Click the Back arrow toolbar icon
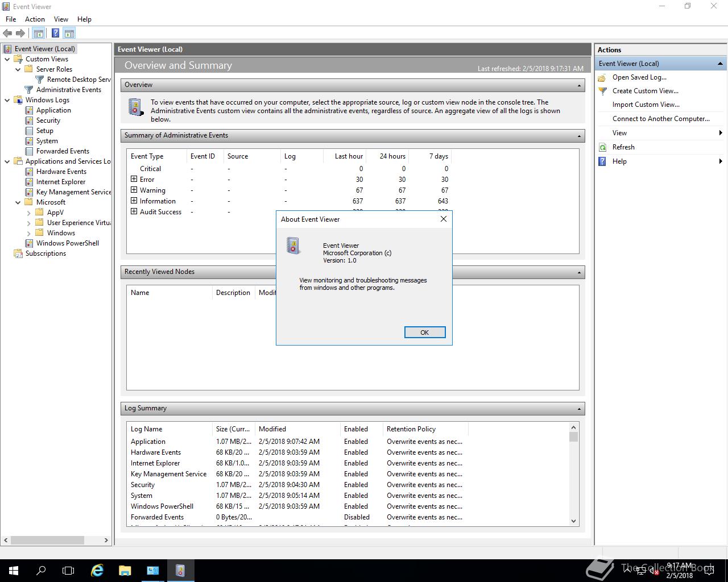Screen dimensions: 728x582 pyautogui.click(x=7, y=34)
